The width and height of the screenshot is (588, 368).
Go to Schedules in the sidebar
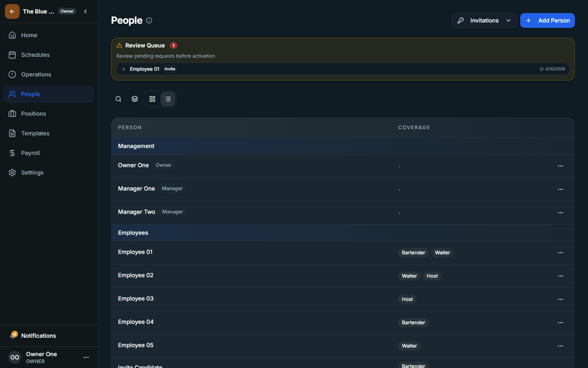49,55
